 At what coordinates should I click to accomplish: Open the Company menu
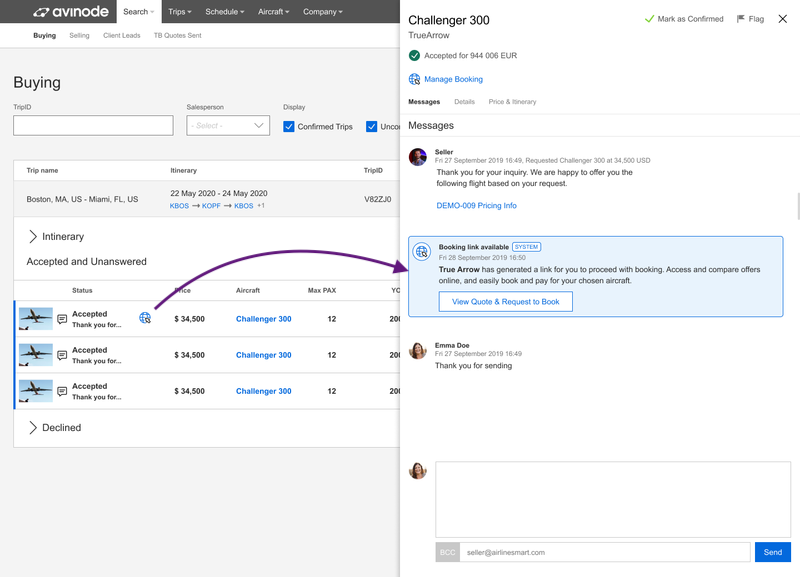(x=322, y=12)
